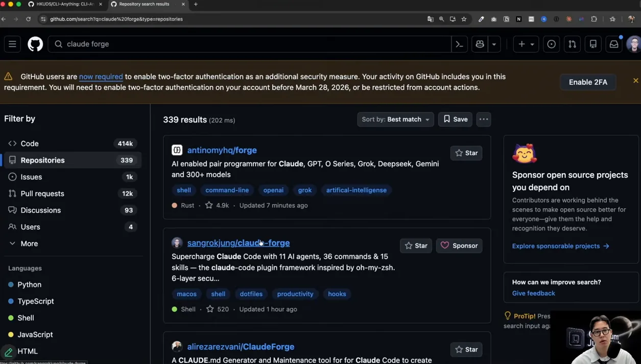Filter results by Code
This screenshot has height=364, width=641.
73,143
